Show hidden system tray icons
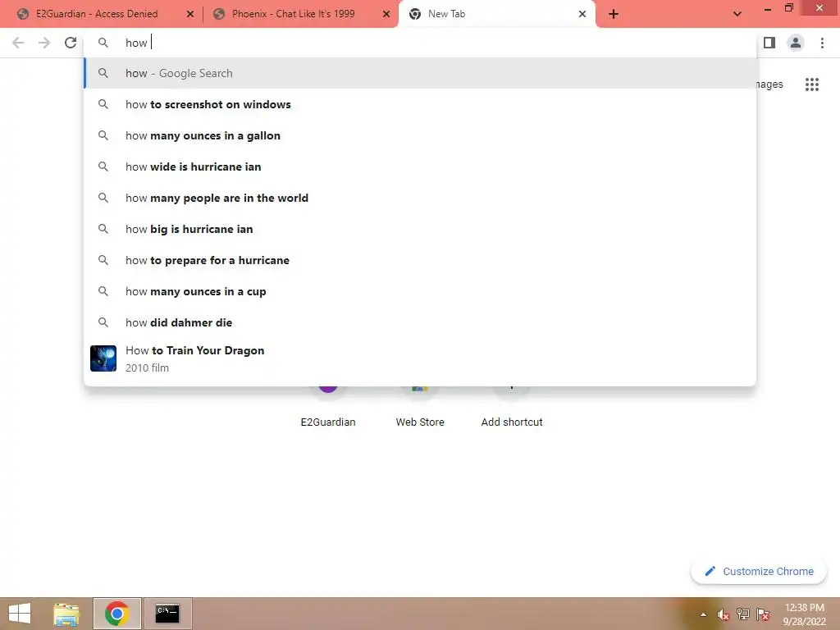This screenshot has width=840, height=630. [x=703, y=614]
